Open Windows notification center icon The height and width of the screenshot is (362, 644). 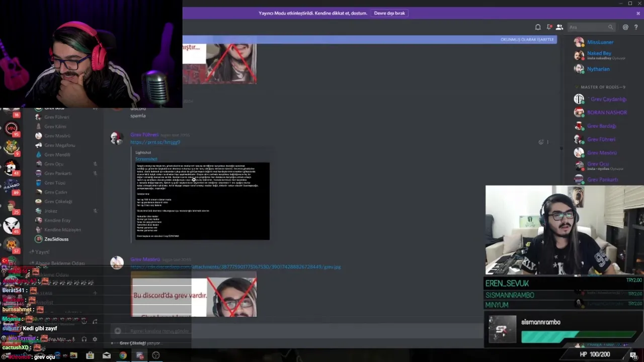[633, 355]
